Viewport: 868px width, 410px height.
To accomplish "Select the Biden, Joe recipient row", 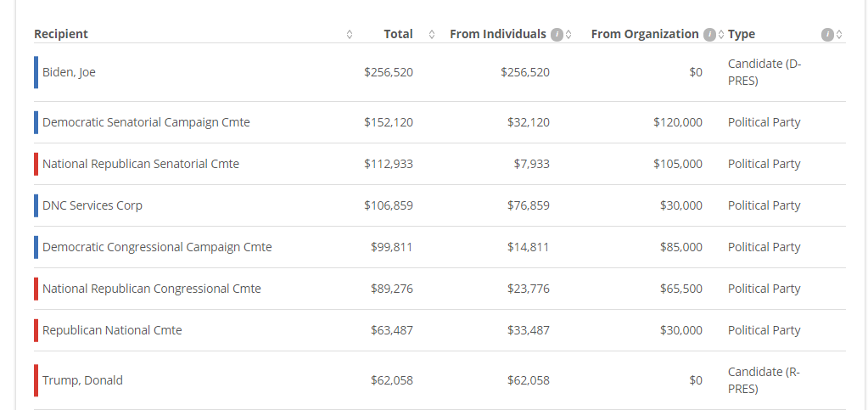I will pyautogui.click(x=440, y=72).
